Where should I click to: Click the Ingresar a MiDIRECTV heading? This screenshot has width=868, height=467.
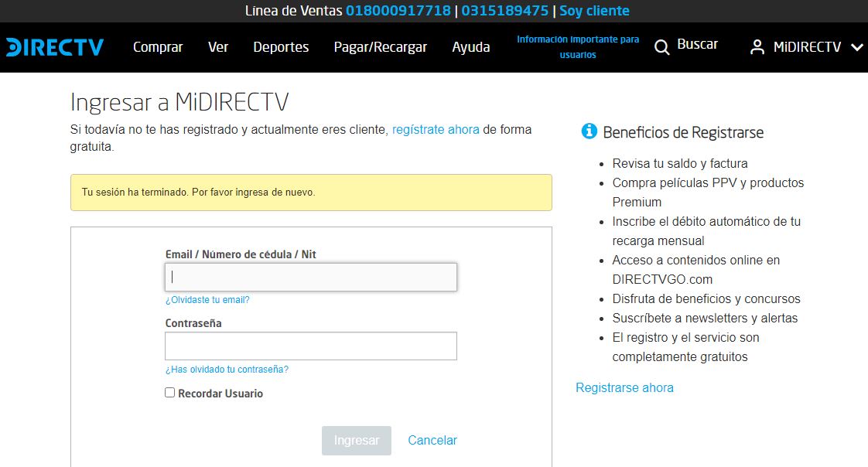(179, 102)
